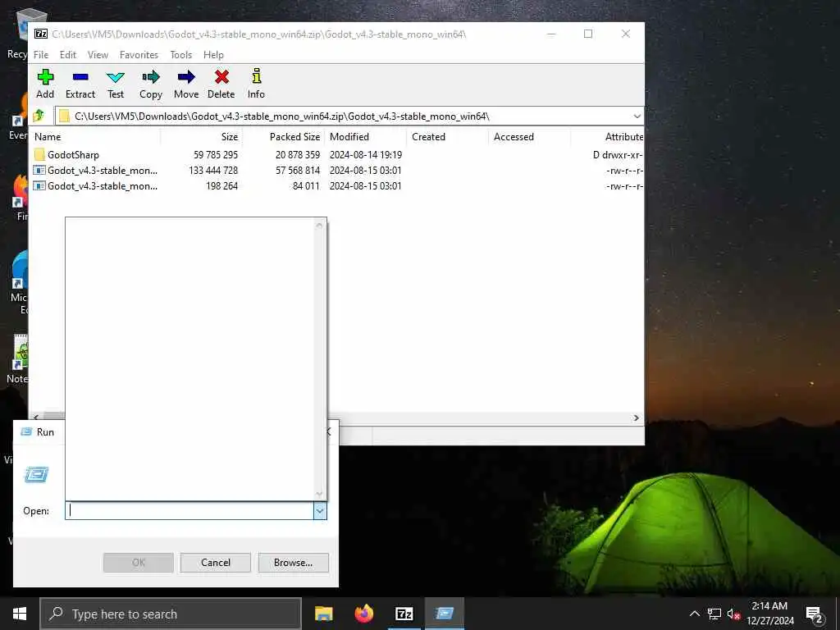Go up one folder level arrow

pos(39,116)
